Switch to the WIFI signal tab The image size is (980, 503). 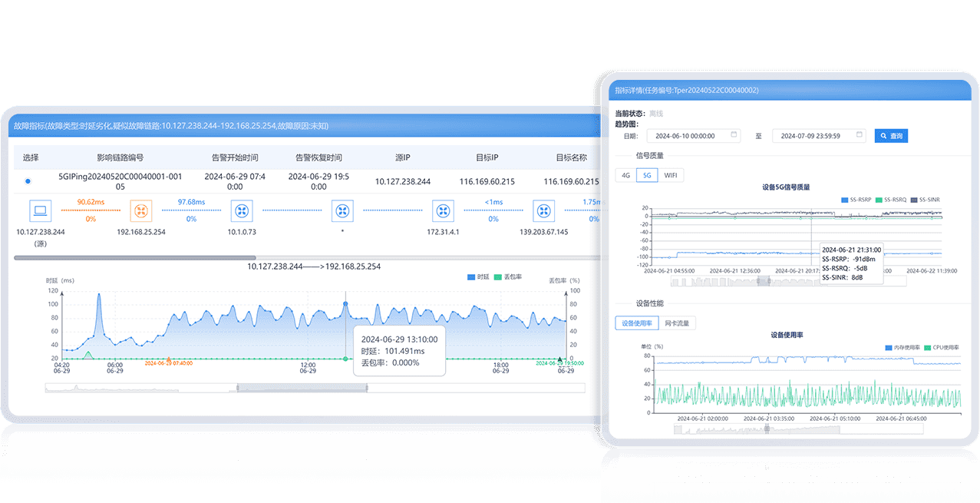[x=671, y=175]
